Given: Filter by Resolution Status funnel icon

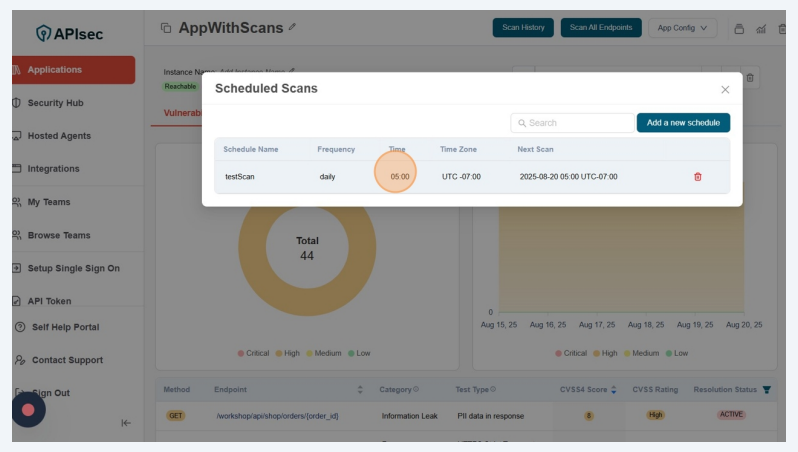Looking at the screenshot, I should point(767,389).
